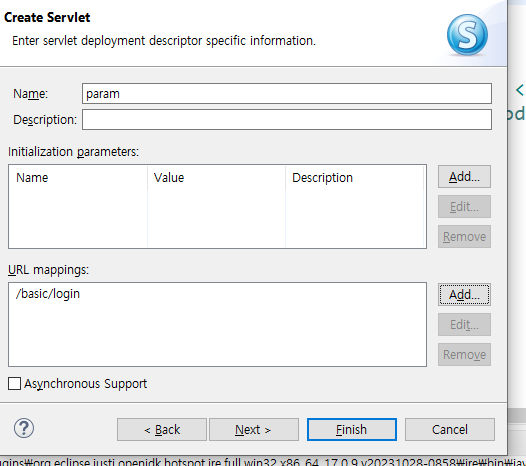
Task: Select the /basic/login URL mapping entry
Action: point(48,294)
